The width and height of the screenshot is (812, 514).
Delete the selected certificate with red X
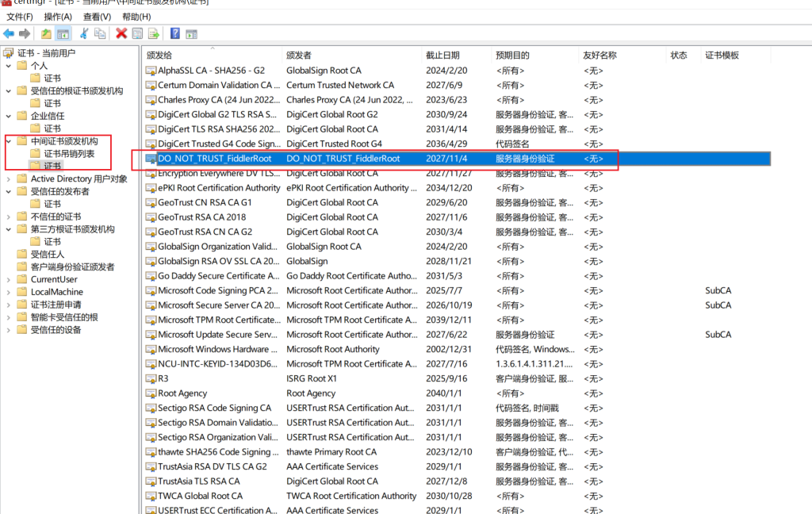coord(121,34)
